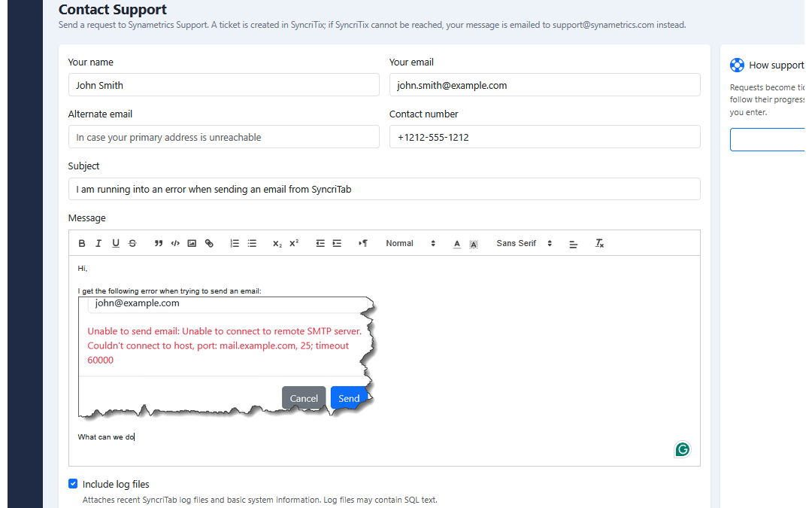This screenshot has height=508, width=812.
Task: Apply subscript formatting
Action: [x=277, y=243]
